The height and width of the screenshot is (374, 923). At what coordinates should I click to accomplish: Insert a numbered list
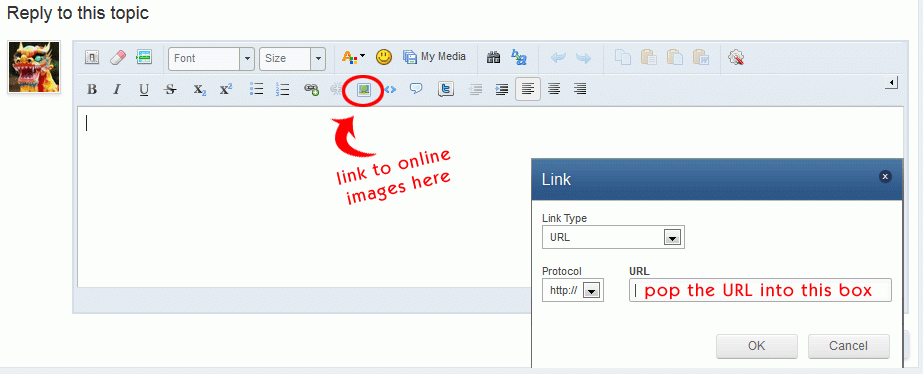tap(283, 89)
